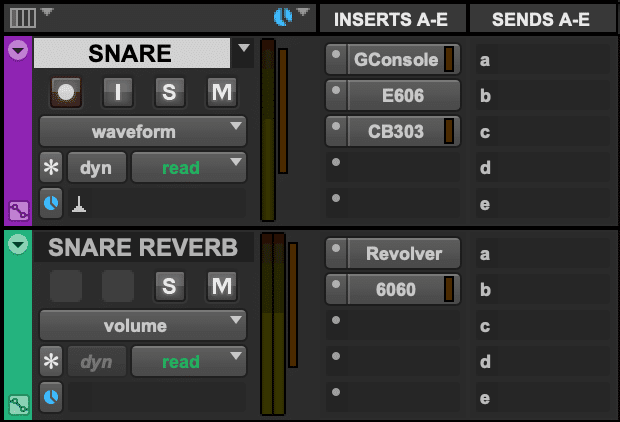Click the freeze snowflake icon on SNARE REVERB track
The width and height of the screenshot is (620, 422).
(51, 362)
